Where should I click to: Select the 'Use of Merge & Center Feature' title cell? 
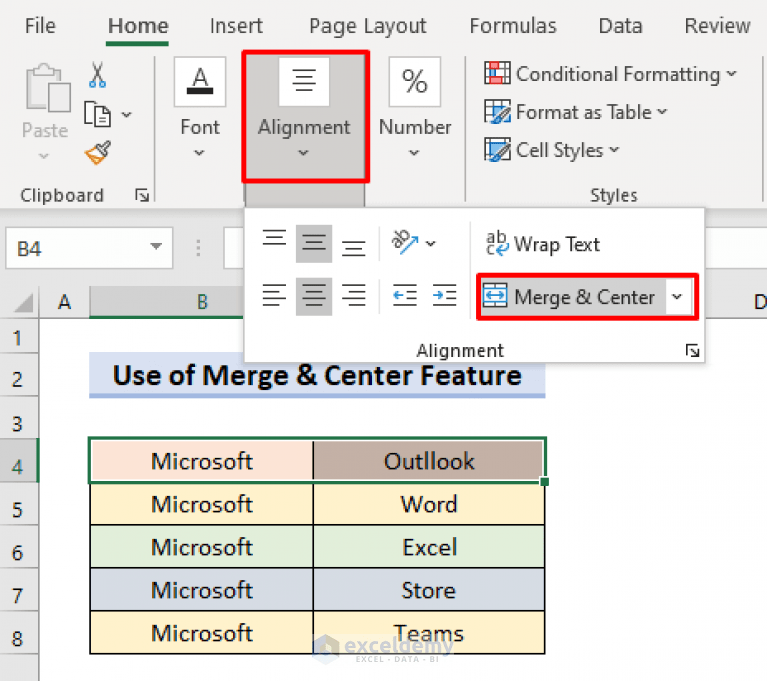coord(317,375)
